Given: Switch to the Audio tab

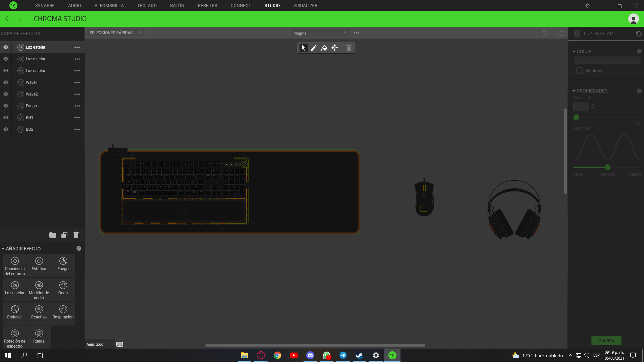Looking at the screenshot, I should tap(74, 6).
